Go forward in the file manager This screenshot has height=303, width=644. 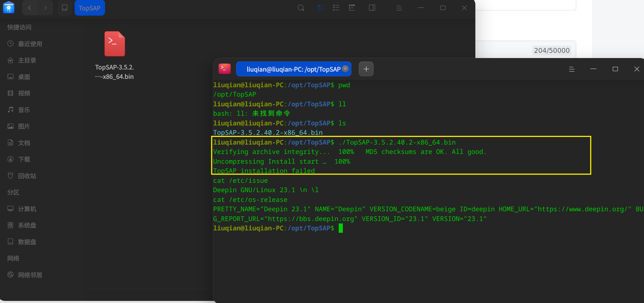pos(46,8)
